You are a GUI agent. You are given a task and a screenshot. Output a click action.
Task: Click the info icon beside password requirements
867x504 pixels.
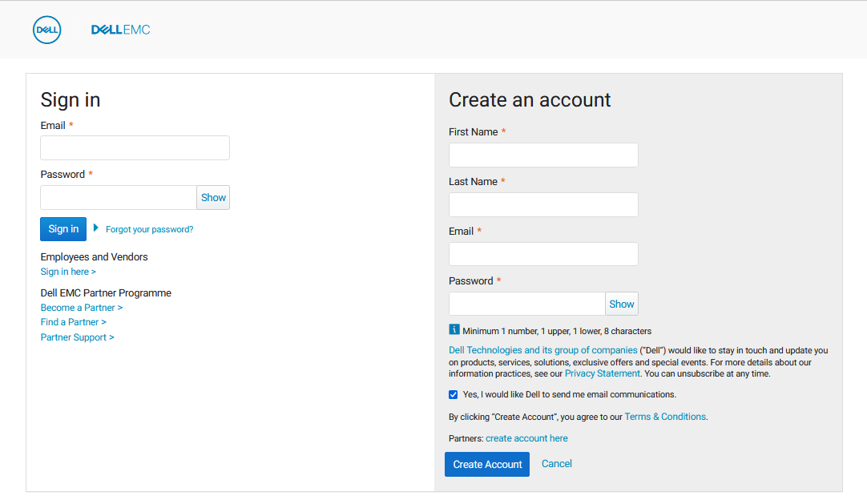pos(454,329)
